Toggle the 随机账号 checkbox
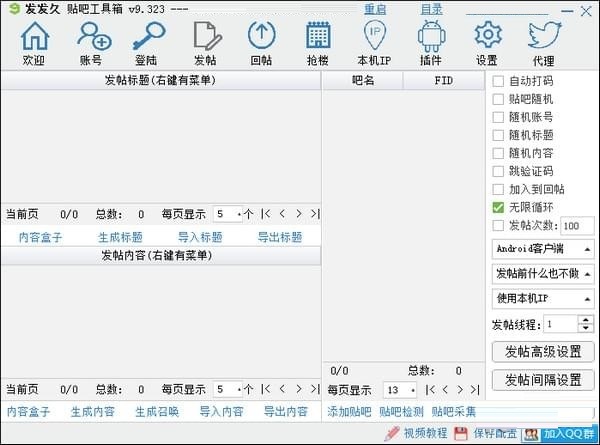The height and width of the screenshot is (445, 600). (498, 117)
